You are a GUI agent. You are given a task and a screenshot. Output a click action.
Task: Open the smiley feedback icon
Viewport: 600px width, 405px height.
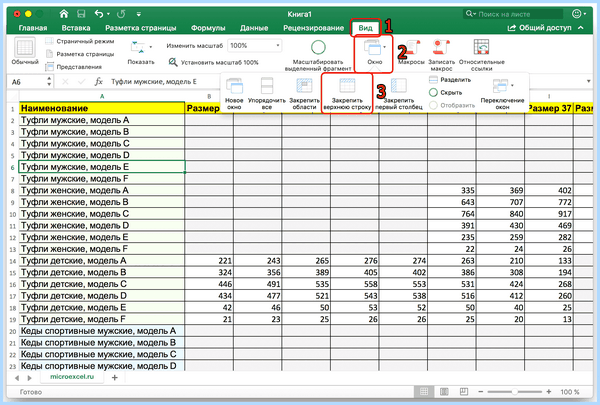(576, 14)
